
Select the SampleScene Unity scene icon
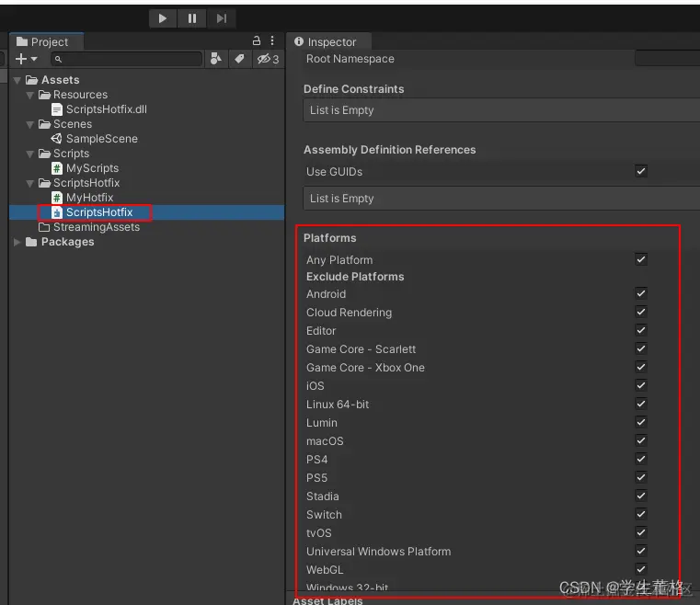[x=57, y=139]
